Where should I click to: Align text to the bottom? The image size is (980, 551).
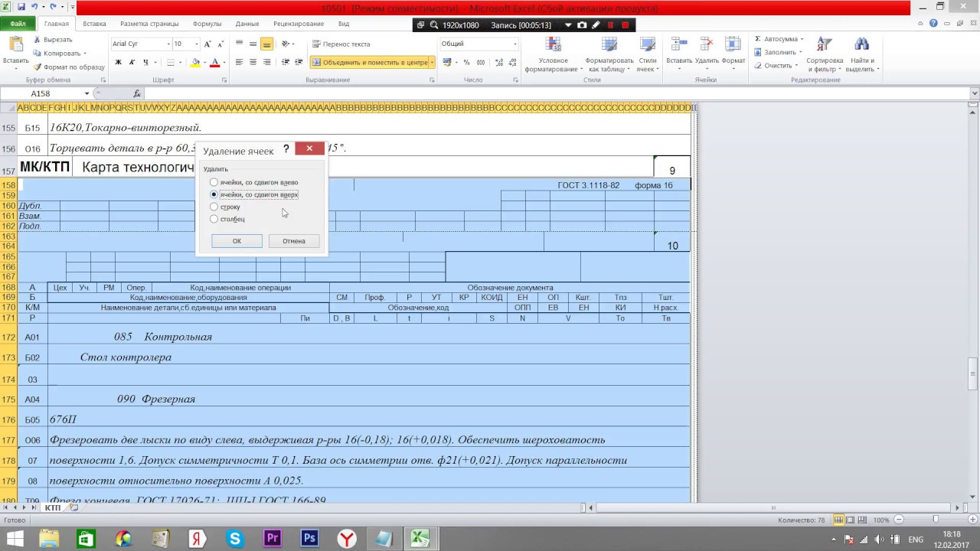click(266, 44)
